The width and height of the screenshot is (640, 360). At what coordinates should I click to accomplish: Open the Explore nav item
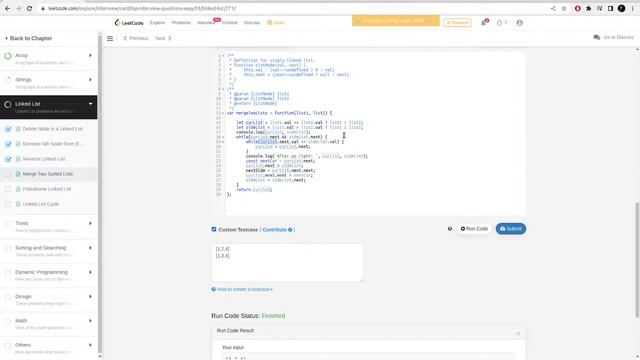157,23
